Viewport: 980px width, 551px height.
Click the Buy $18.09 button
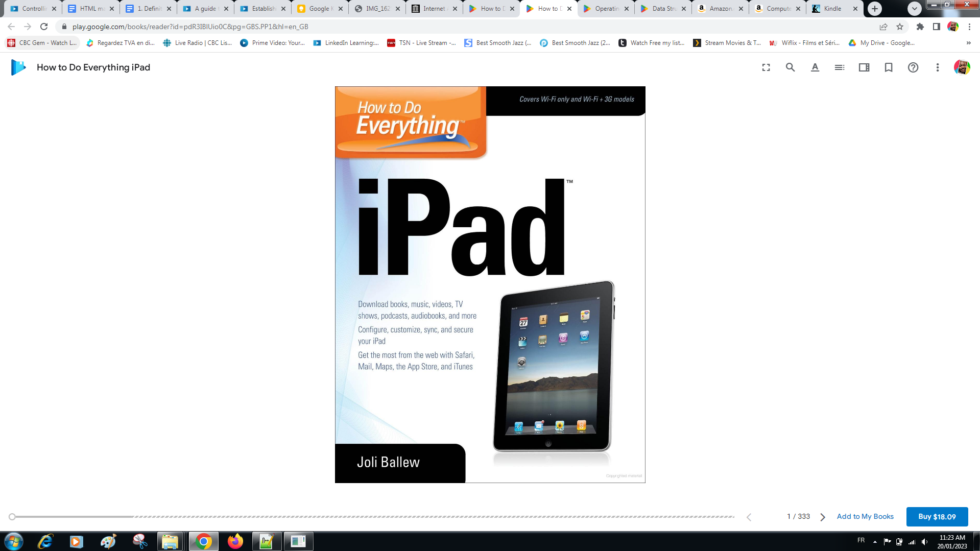tap(937, 516)
